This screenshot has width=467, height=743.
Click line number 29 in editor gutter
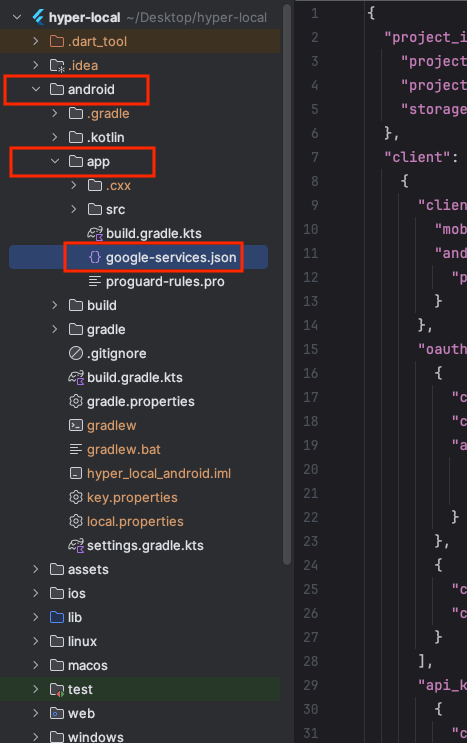(311, 685)
